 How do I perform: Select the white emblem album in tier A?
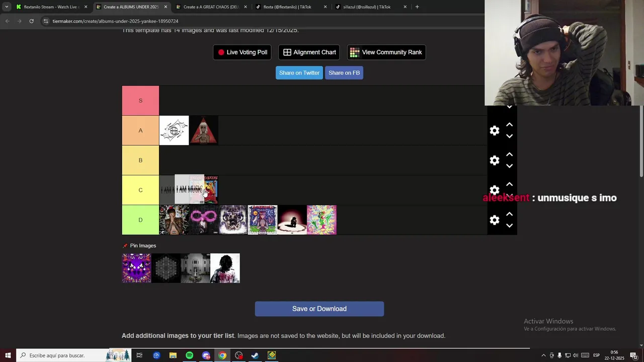[x=174, y=131]
